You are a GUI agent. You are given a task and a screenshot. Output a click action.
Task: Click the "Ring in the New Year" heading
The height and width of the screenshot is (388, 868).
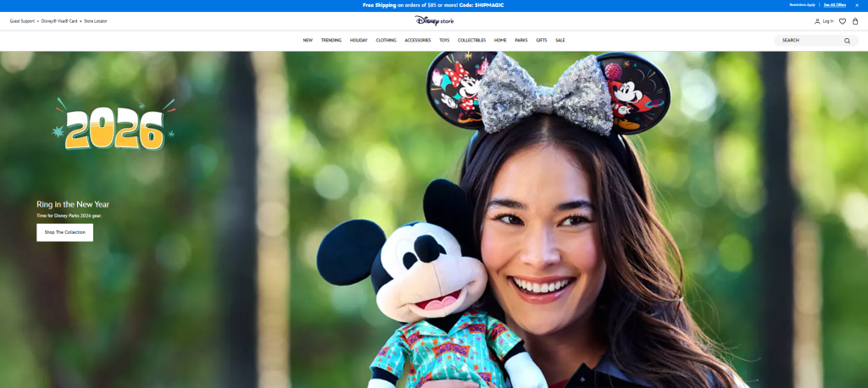(73, 204)
